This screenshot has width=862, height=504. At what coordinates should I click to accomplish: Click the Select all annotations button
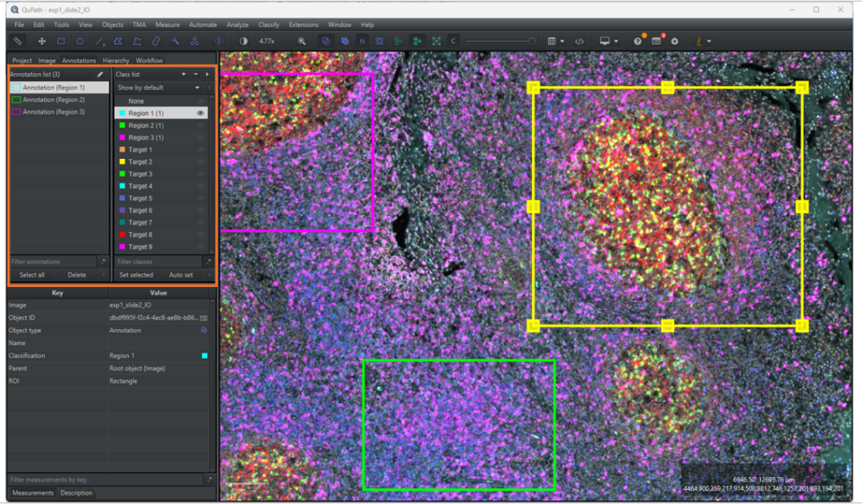(x=34, y=274)
